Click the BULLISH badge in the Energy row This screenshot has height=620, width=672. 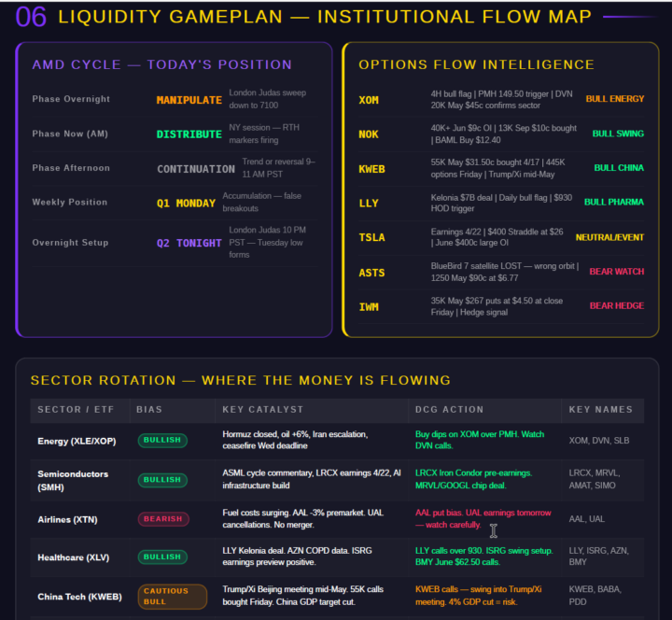(x=162, y=441)
